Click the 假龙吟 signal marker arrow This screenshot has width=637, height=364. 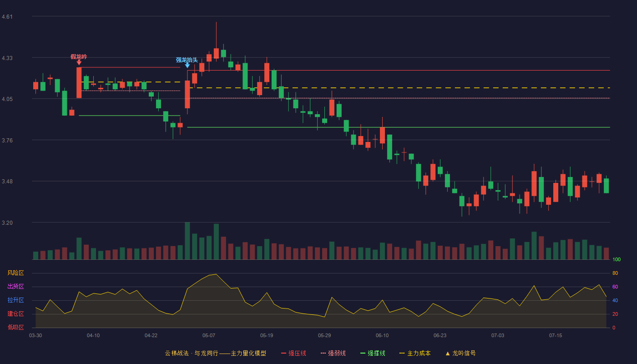coord(79,62)
